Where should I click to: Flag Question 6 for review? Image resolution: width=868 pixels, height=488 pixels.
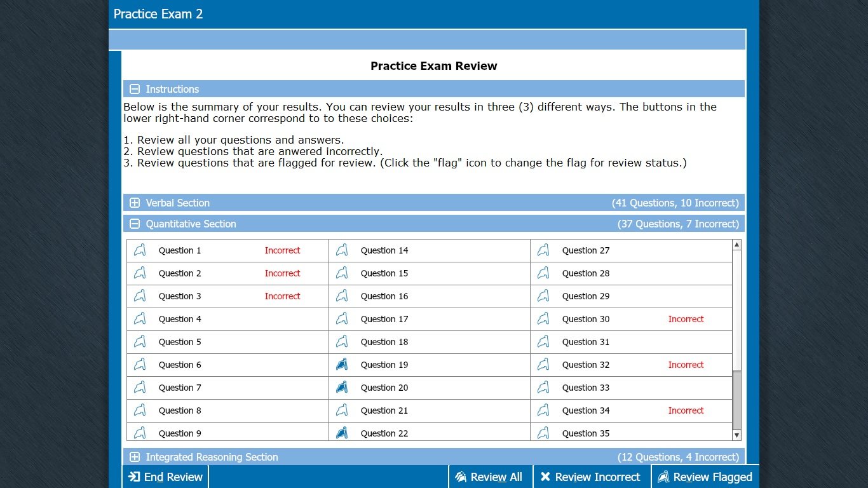tap(140, 365)
